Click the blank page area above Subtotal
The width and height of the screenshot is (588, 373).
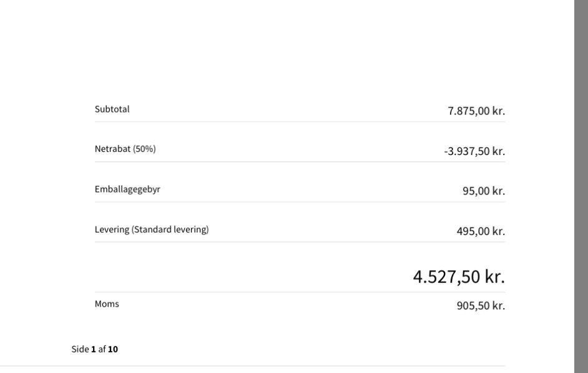300,50
